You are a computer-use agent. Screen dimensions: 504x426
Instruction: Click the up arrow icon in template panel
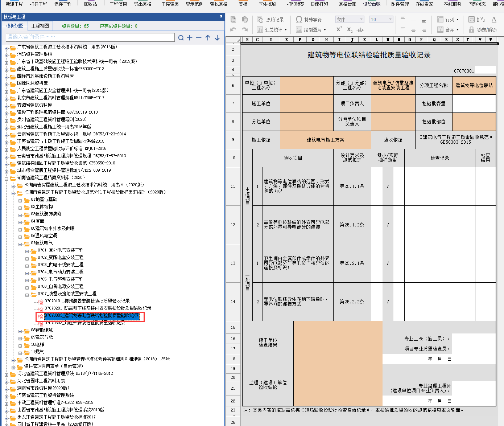click(208, 38)
